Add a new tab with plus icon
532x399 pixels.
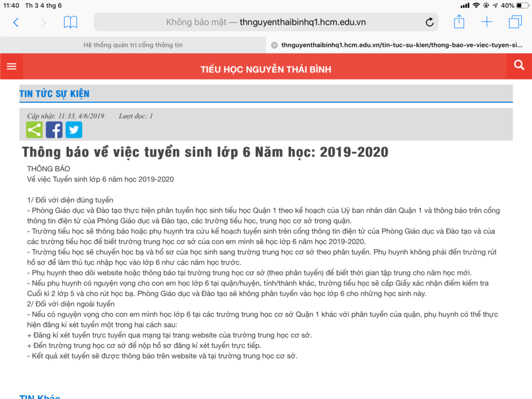click(487, 22)
